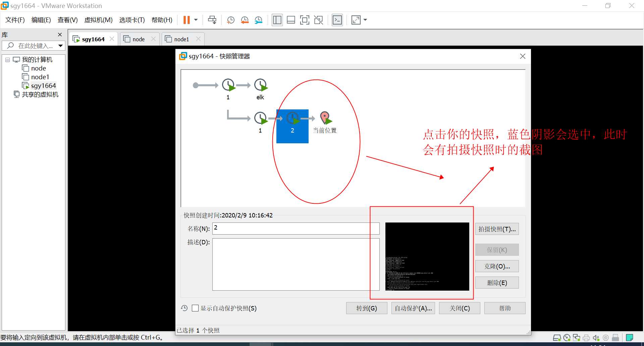This screenshot has height=346, width=644.
Task: Click the 帮助 button in the dialog
Action: pyautogui.click(x=505, y=308)
